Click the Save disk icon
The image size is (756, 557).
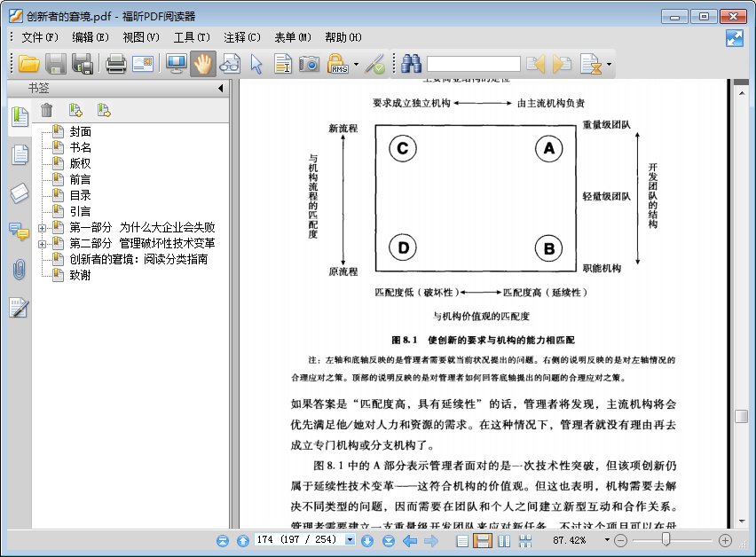[x=55, y=64]
